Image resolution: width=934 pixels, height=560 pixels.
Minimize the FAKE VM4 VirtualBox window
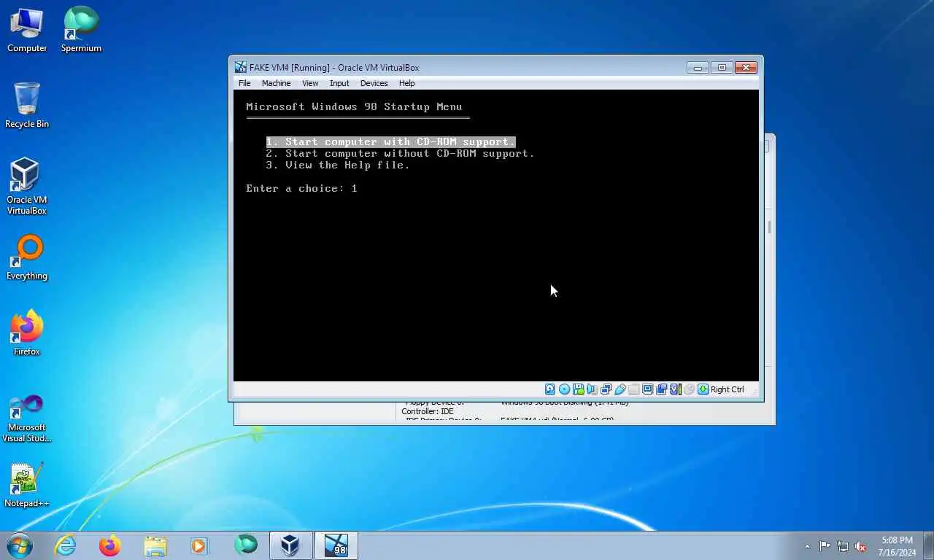click(x=698, y=67)
